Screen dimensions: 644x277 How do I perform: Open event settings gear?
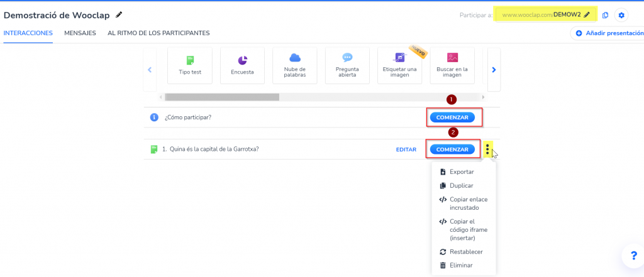621,15
